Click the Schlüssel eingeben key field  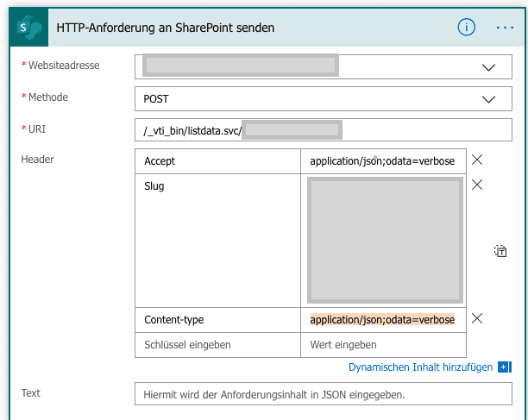[x=218, y=345]
